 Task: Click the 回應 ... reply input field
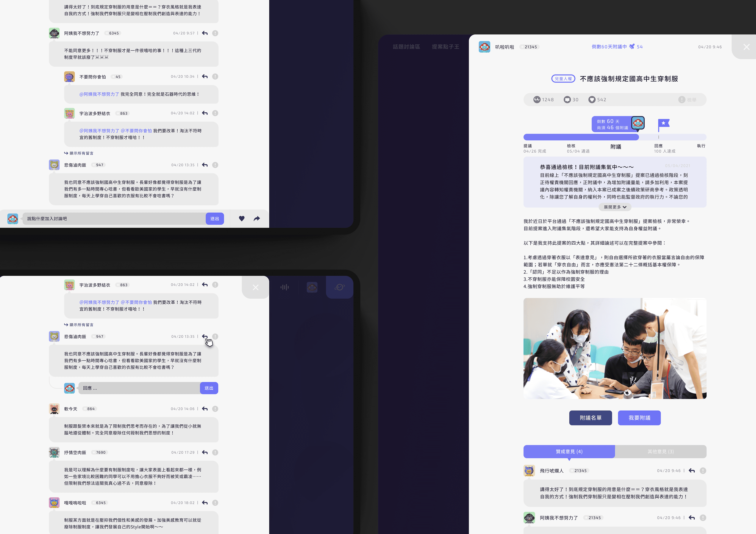pyautogui.click(x=139, y=388)
